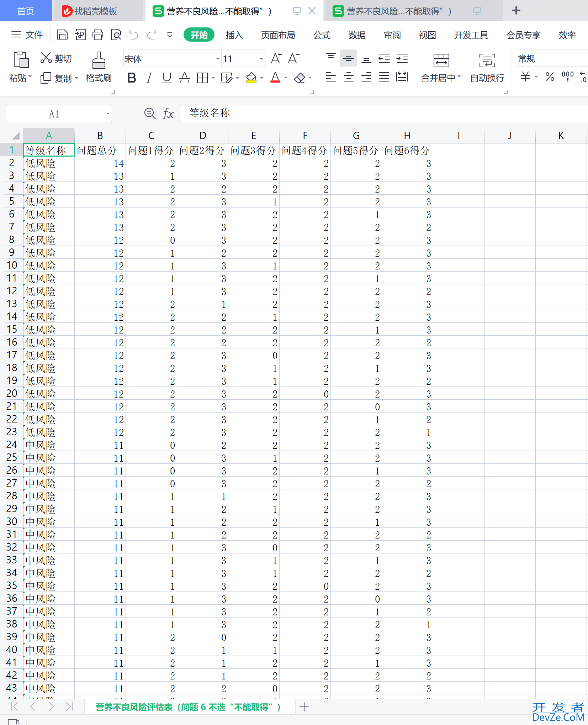Click the 合并居中 merge and center button
The image size is (588, 725).
tap(441, 67)
